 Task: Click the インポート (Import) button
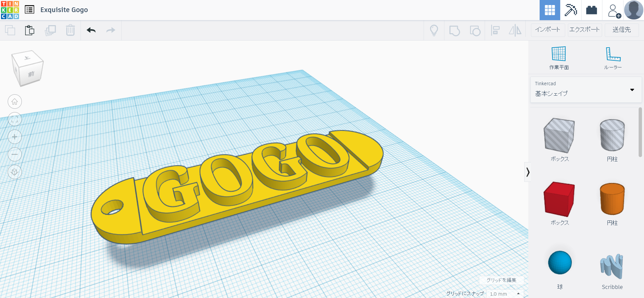pyautogui.click(x=548, y=30)
